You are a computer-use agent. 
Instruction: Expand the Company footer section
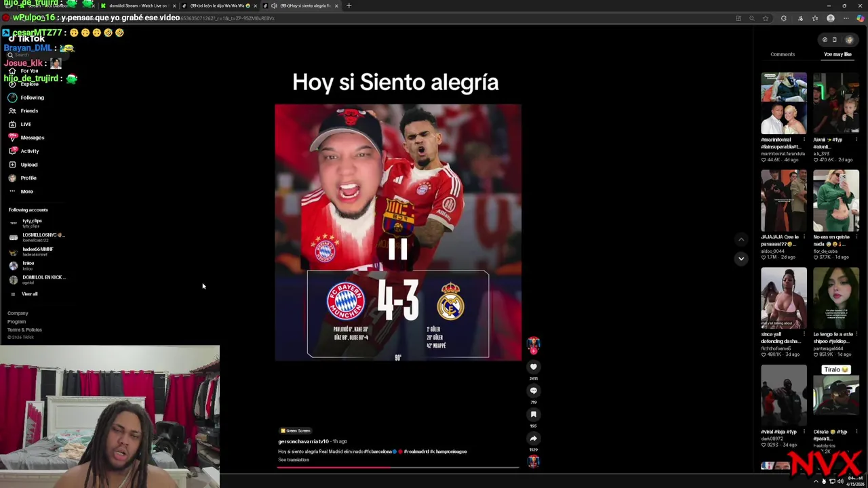click(18, 313)
